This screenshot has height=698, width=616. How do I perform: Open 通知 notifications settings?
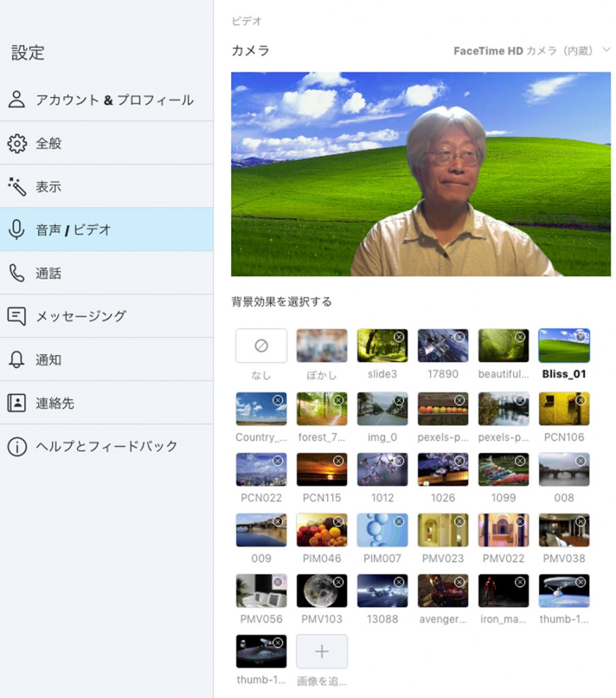[x=106, y=360]
